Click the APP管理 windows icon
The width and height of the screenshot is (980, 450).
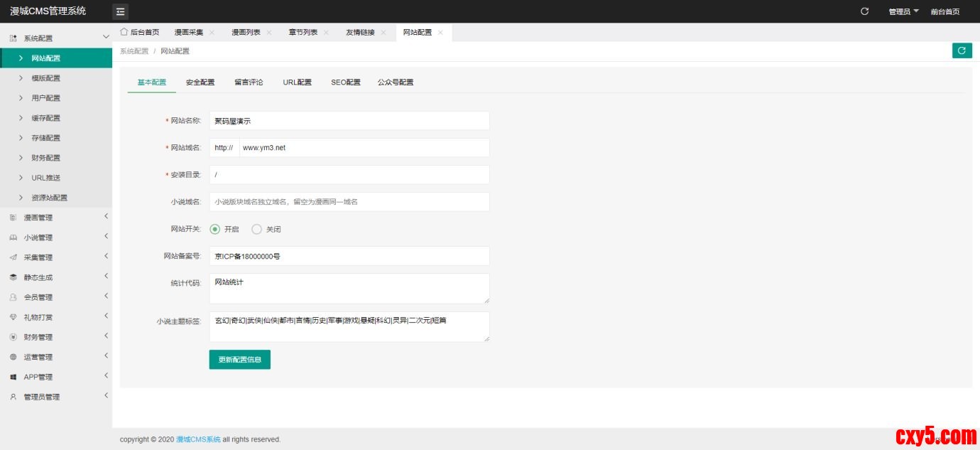[13, 377]
